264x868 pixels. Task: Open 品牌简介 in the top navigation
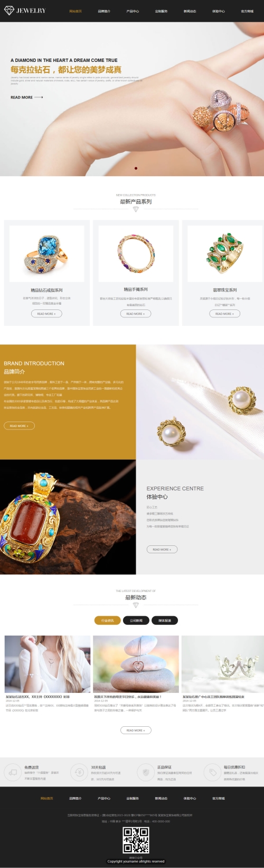pyautogui.click(x=104, y=11)
